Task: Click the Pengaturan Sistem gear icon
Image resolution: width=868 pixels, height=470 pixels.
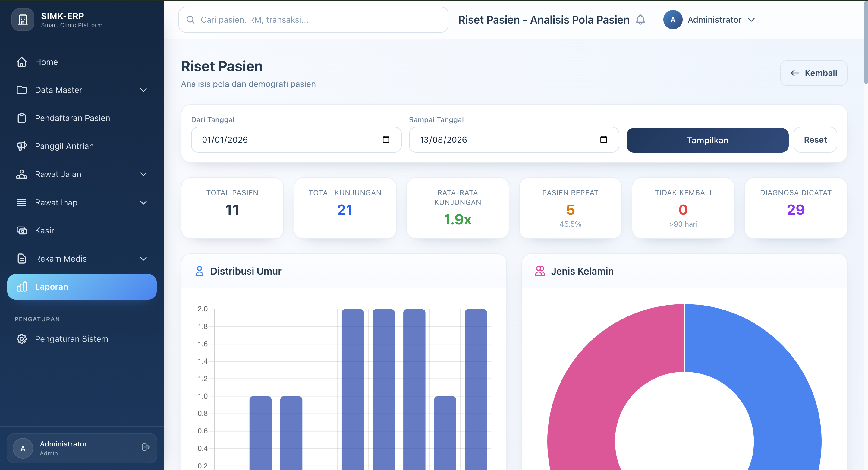Action: tap(22, 339)
